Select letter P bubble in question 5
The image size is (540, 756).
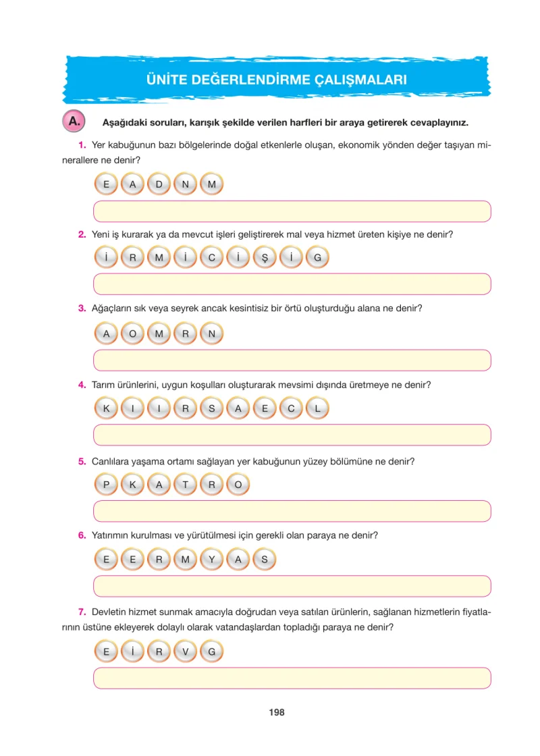pos(106,485)
